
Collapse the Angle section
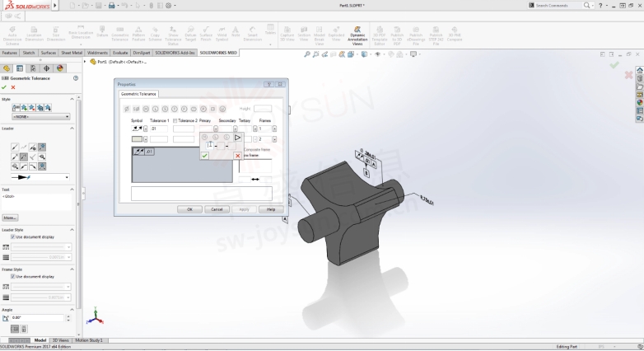(x=72, y=310)
